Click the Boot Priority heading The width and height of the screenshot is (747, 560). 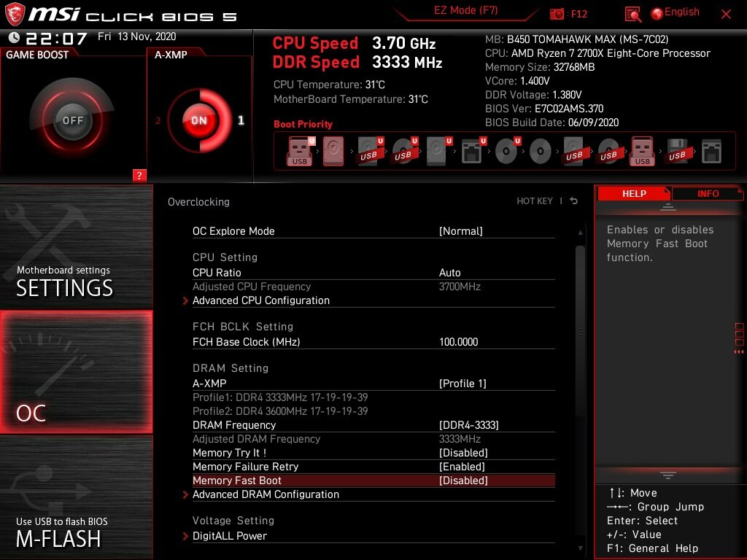pos(303,124)
